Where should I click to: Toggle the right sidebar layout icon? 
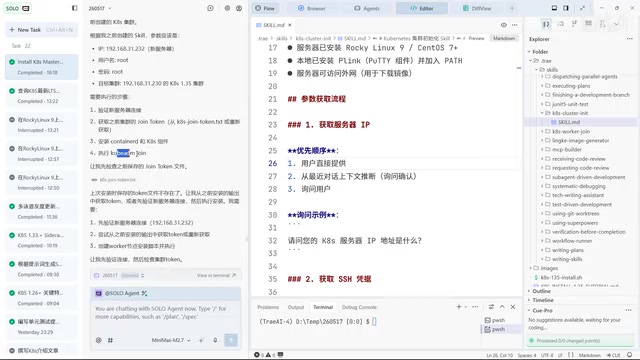pyautogui.click(x=566, y=8)
